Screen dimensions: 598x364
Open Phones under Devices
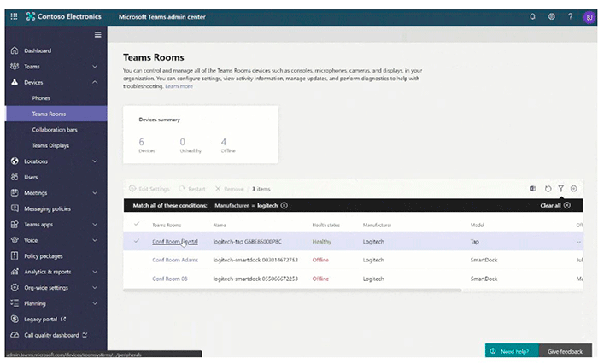(41, 98)
